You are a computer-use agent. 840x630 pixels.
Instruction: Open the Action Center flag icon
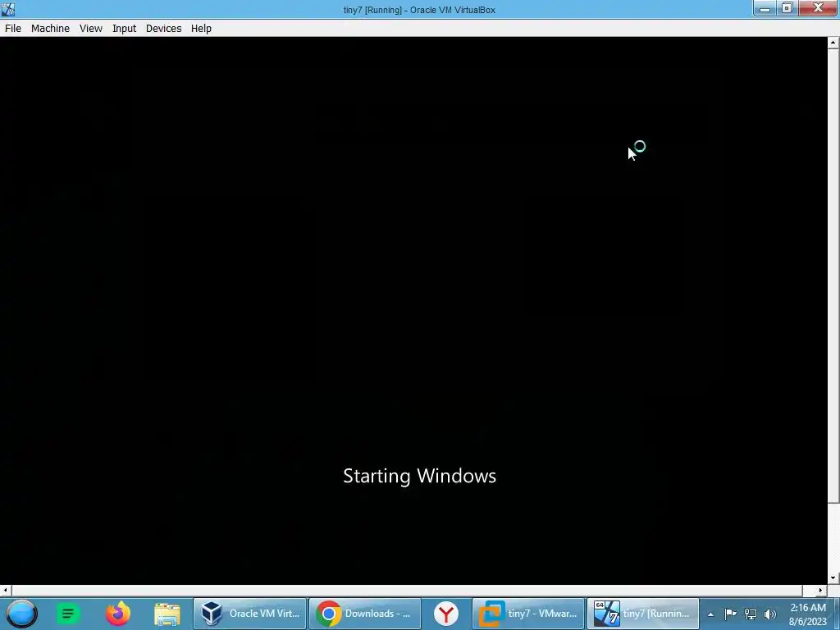click(730, 614)
